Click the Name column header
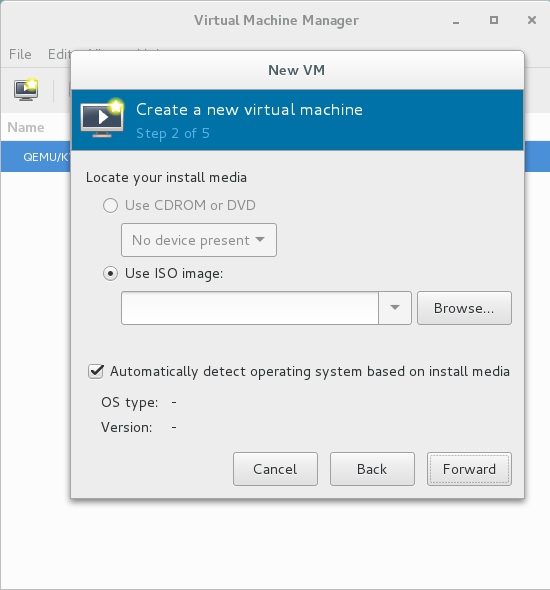Screen dimensions: 550x590 click(x=26, y=128)
